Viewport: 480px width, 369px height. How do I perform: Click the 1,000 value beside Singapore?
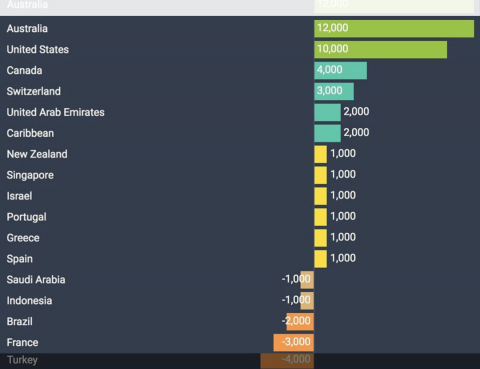point(343,174)
